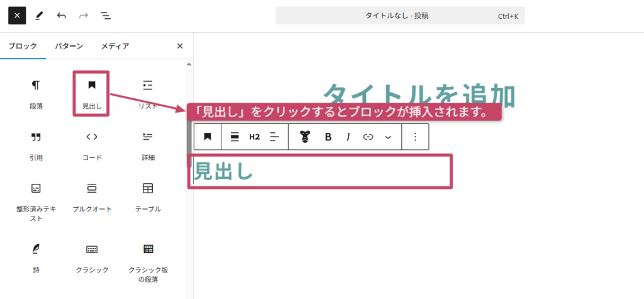This screenshot has width=644, height=299.
Task: Close the inserter panel with its X
Action: [179, 46]
